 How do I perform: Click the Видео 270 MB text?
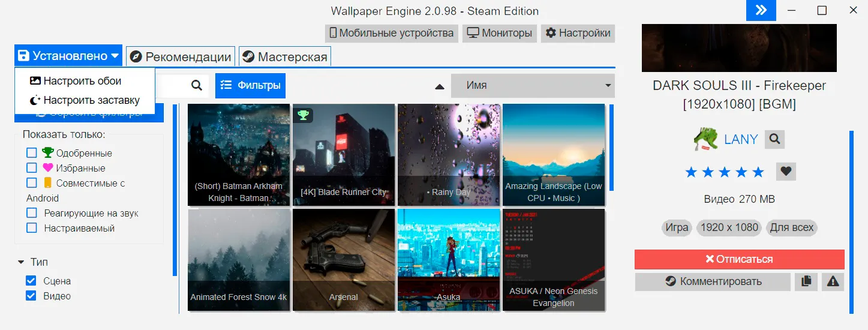click(x=739, y=199)
